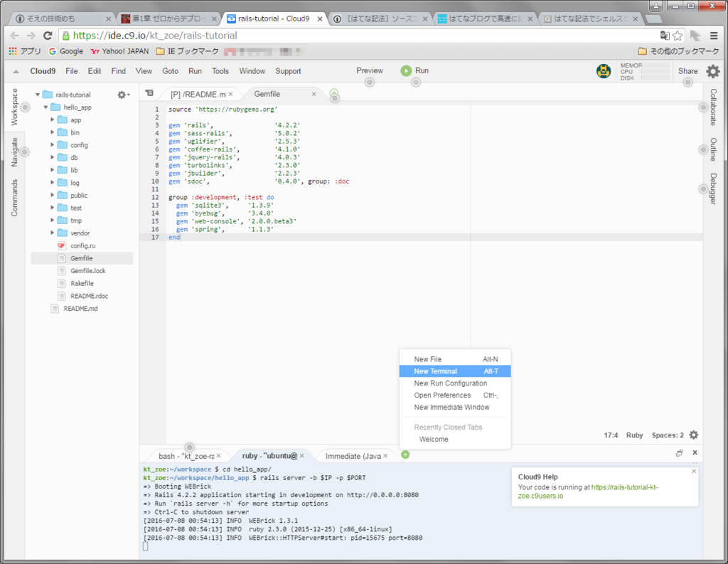The width and height of the screenshot is (728, 564).
Task: Toggle the Commands side panel
Action: click(14, 198)
